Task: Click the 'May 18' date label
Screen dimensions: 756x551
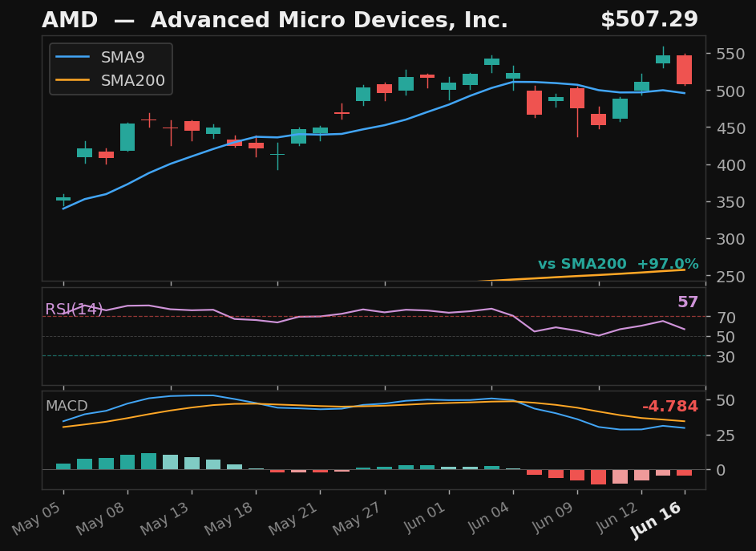Action: [229, 517]
